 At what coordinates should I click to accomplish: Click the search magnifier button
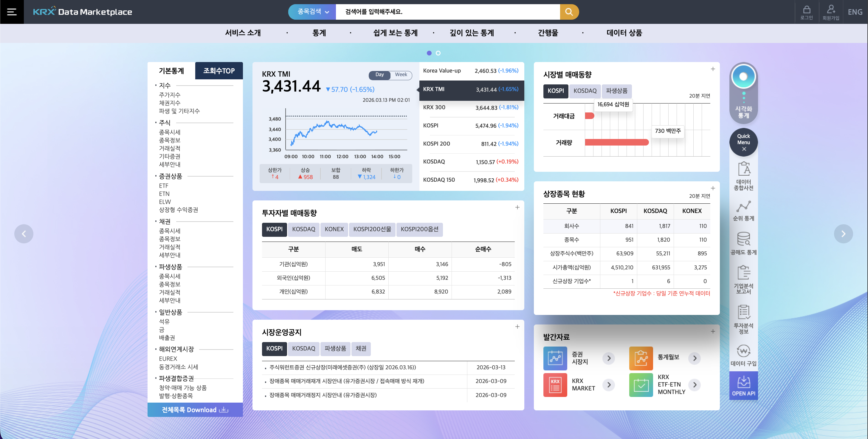[569, 12]
